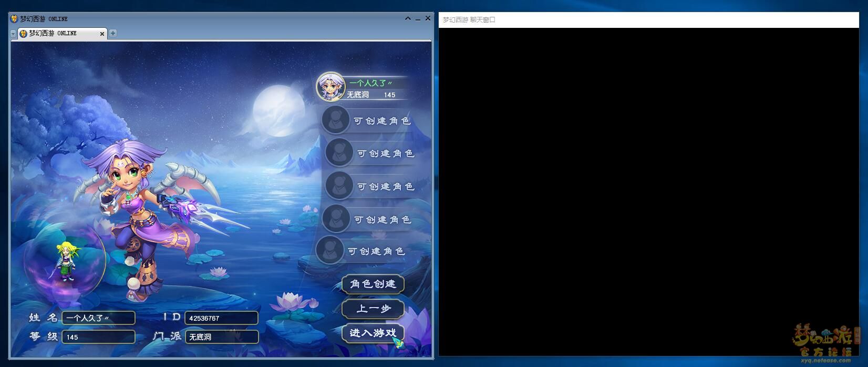Open the tab list dropdown arrow
868x367 pixels.
click(x=13, y=34)
